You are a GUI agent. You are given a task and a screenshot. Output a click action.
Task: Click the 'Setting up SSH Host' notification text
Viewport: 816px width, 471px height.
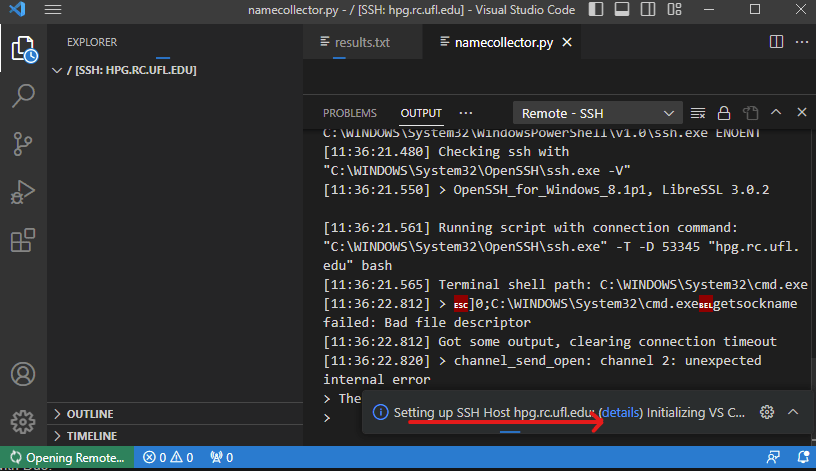click(494, 412)
